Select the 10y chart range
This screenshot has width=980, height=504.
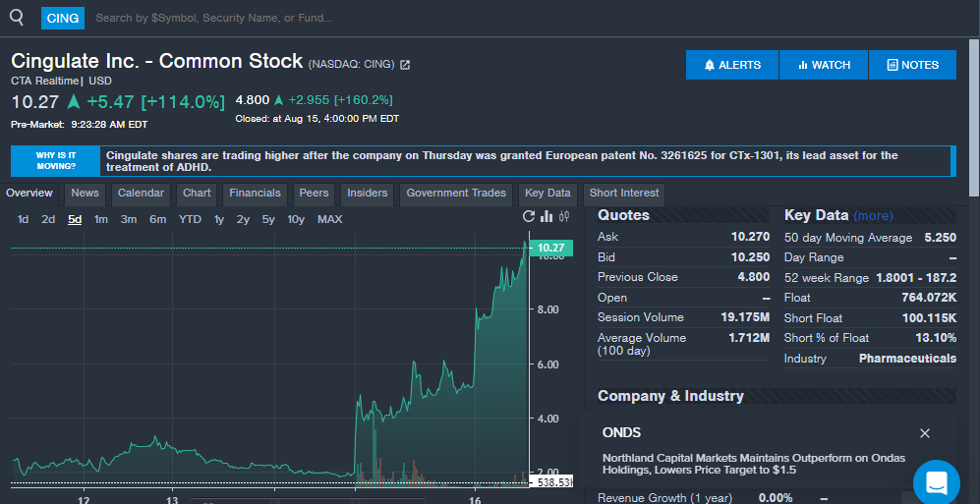point(296,219)
